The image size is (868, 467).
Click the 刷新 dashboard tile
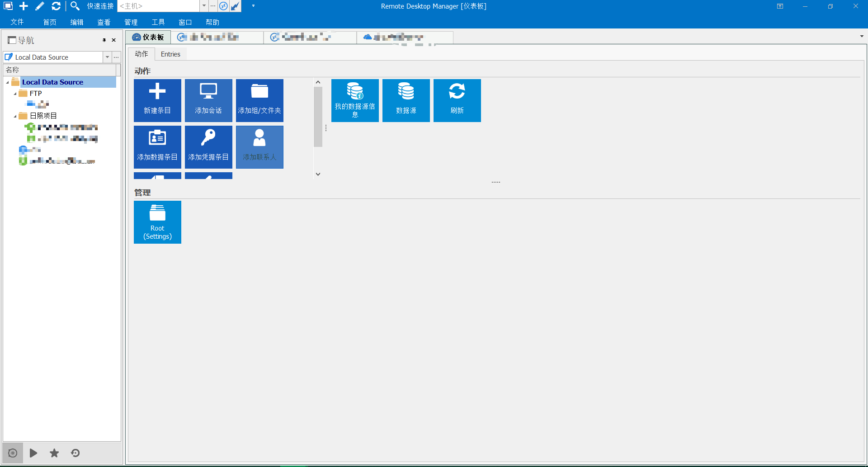[457, 100]
